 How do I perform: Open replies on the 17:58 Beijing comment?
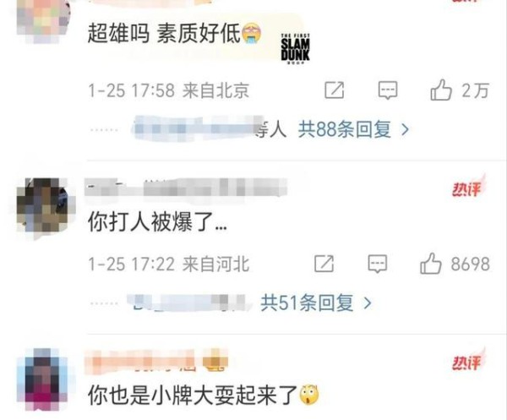pos(388,90)
